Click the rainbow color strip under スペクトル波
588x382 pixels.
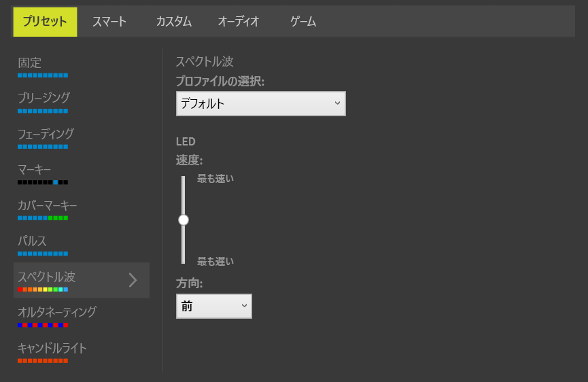point(43,290)
